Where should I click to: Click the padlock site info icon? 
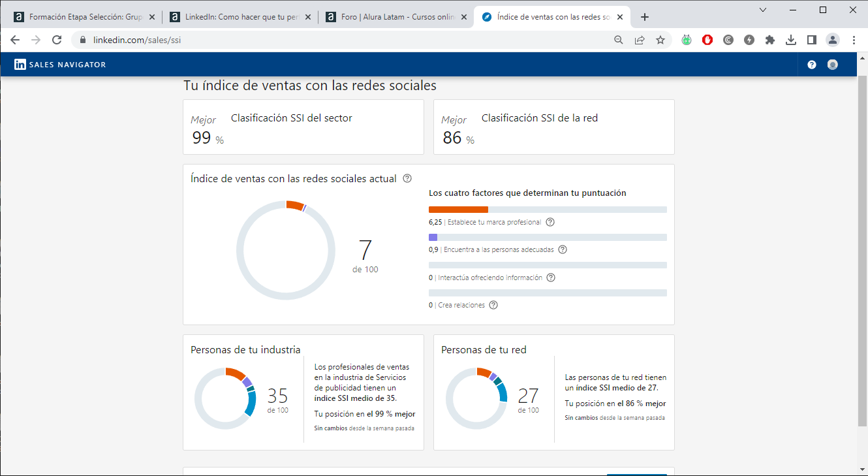[82, 40]
